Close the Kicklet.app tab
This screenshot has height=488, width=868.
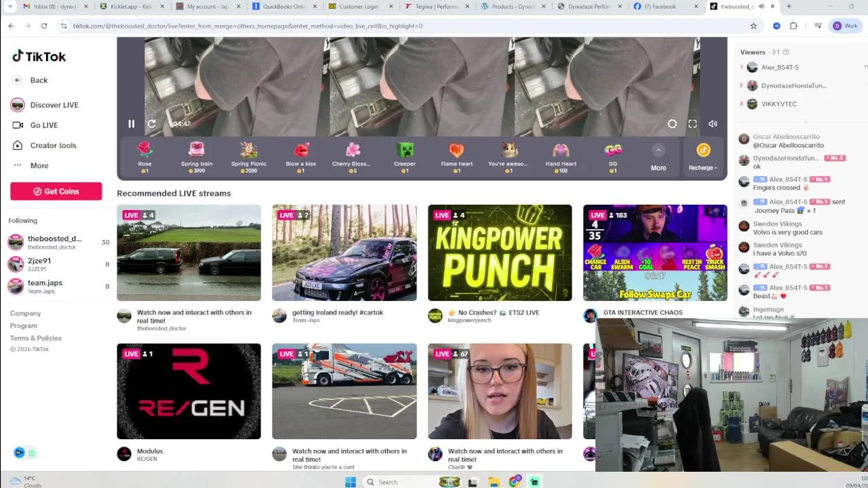click(163, 7)
